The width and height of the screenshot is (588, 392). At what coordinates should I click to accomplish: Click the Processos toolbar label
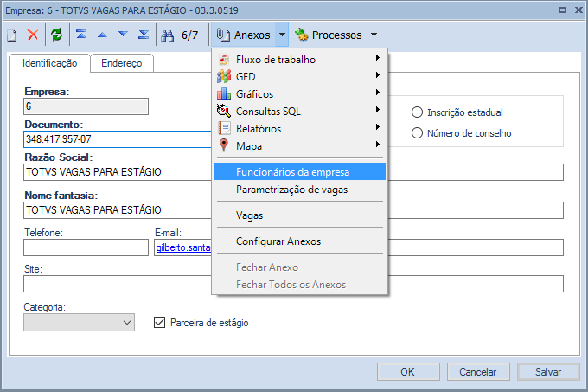tap(336, 35)
